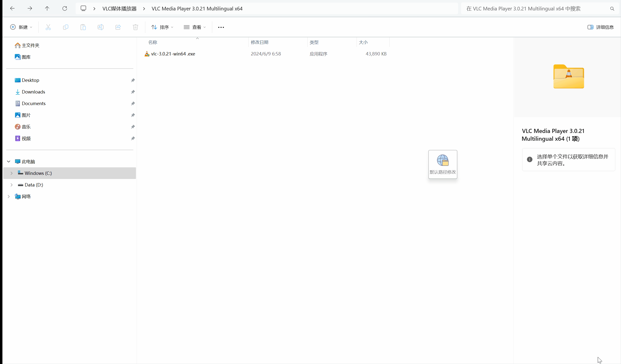Expand the Data (D:) drive tree
Screen dimensions: 621x364
11,185
